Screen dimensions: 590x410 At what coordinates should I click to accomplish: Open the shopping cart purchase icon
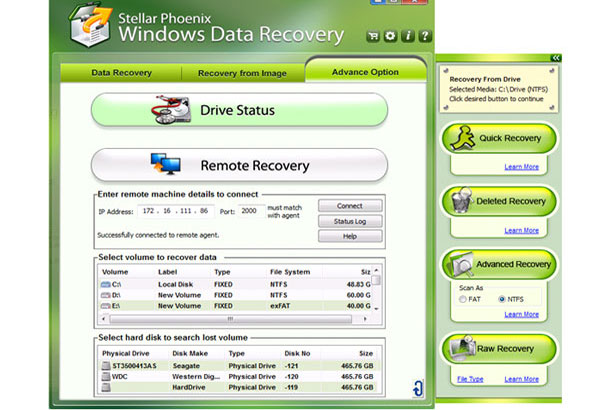[373, 36]
